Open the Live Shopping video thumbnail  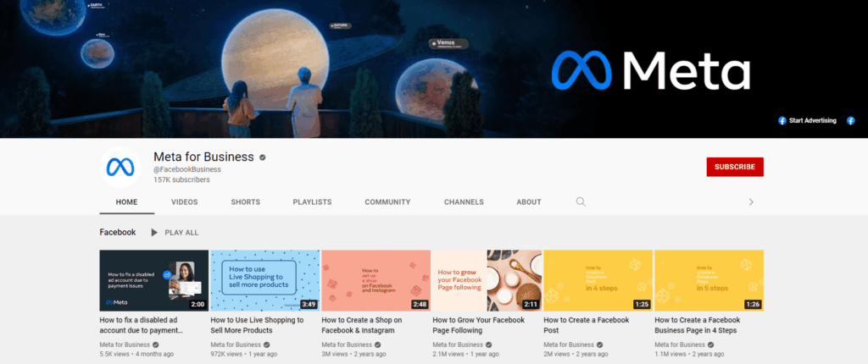click(x=265, y=280)
